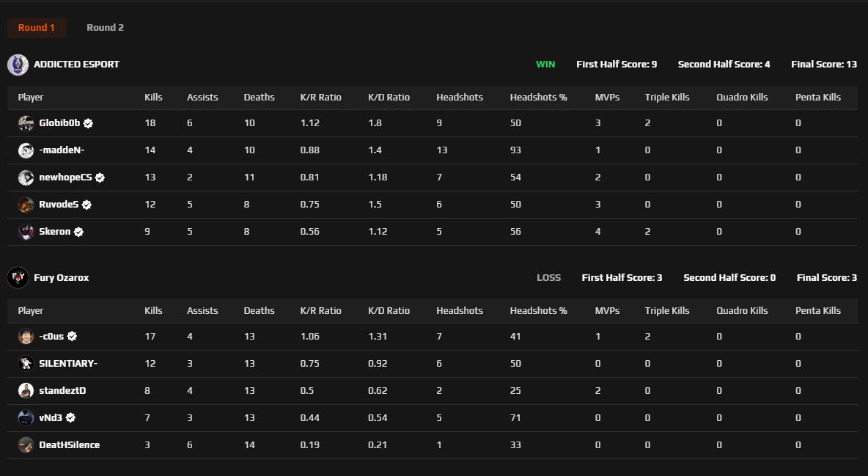
Task: Click the Fury Ozarox team logo
Action: tap(18, 278)
